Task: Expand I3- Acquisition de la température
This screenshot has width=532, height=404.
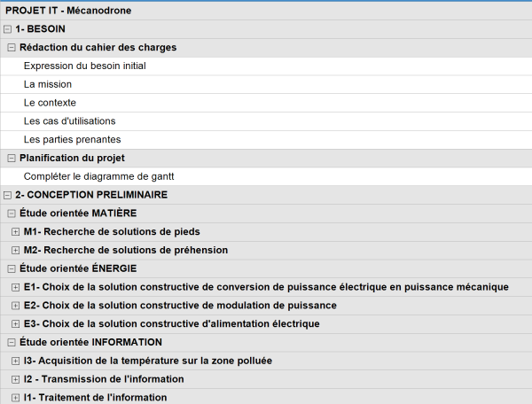Action: 16,361
